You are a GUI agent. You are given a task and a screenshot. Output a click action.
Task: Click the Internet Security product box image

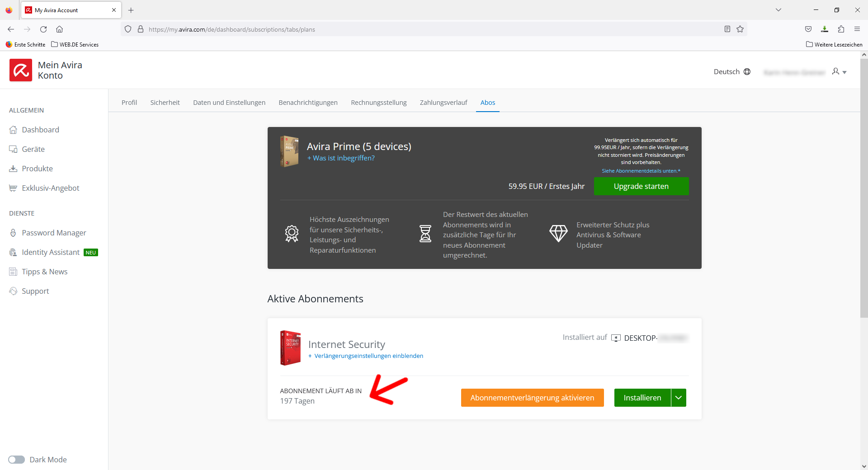290,348
